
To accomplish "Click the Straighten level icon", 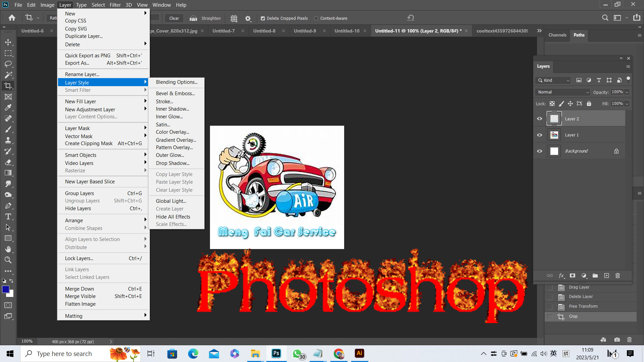I will point(193,18).
